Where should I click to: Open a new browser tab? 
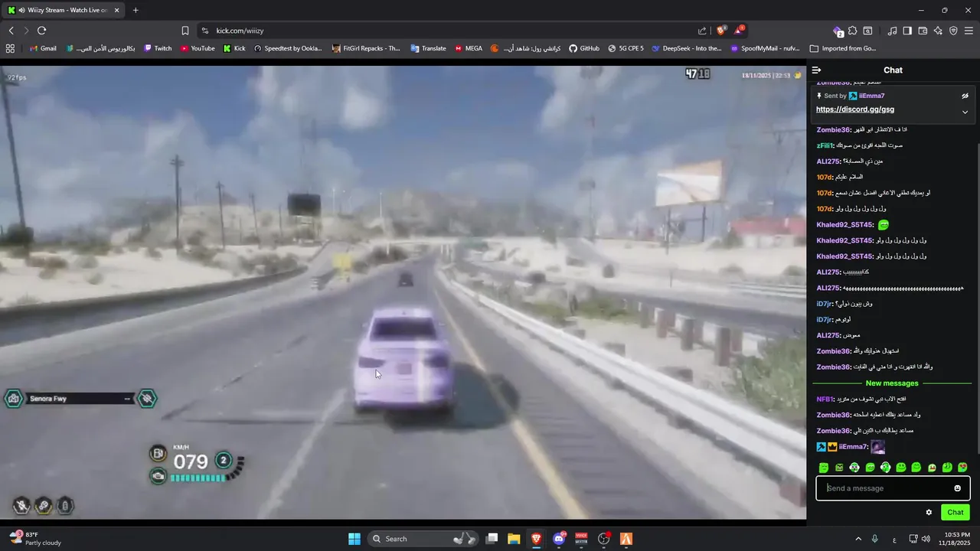point(136,10)
